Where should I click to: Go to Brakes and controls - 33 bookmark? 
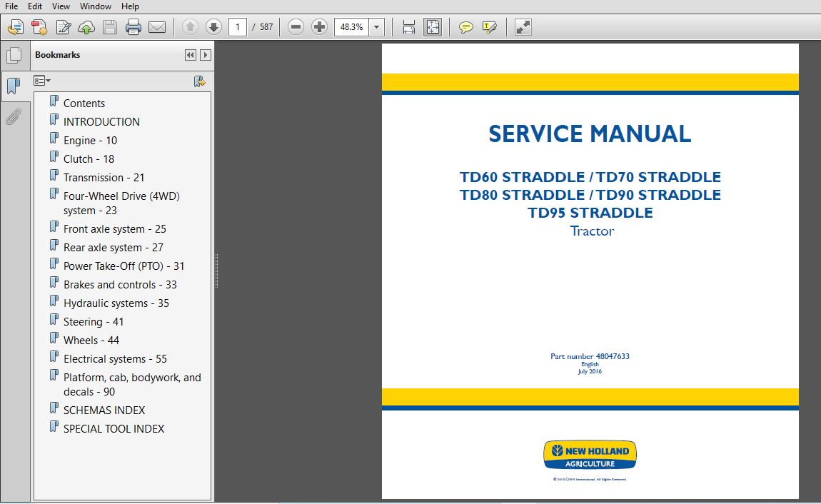120,285
